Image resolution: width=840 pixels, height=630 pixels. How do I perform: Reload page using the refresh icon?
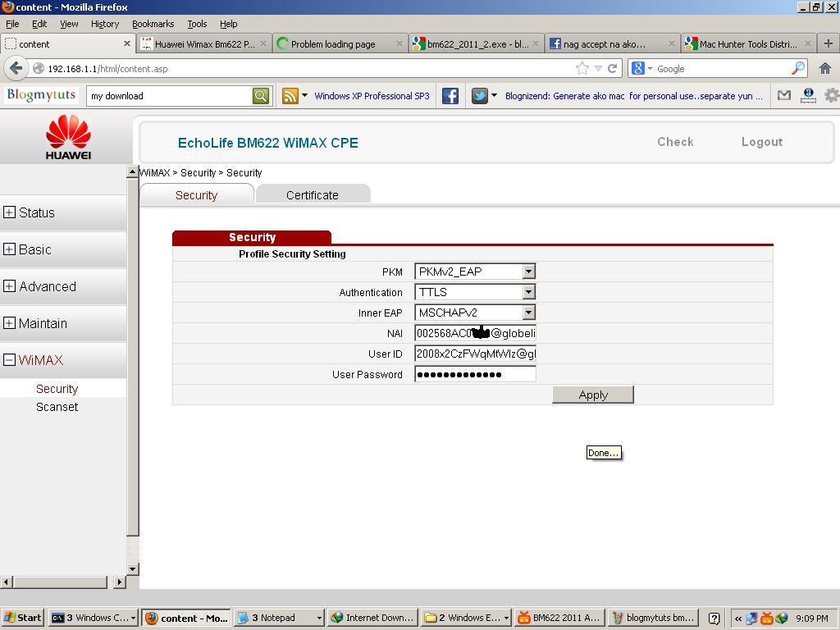(x=612, y=69)
